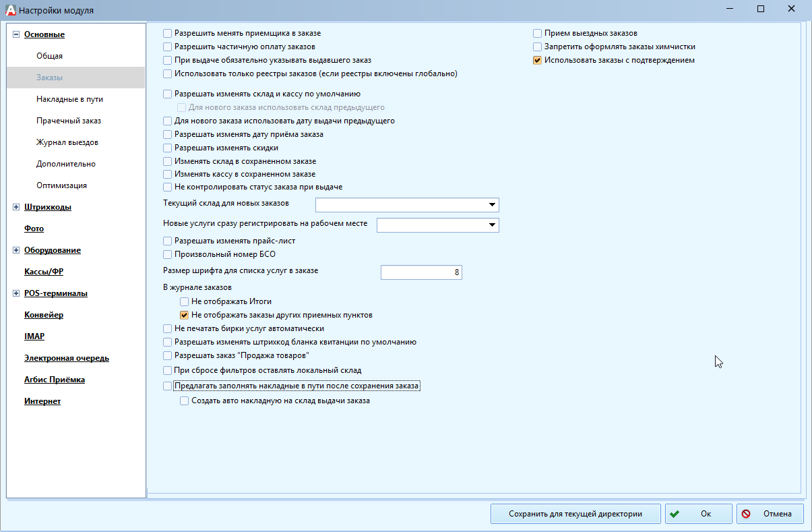812x532 pixels.
Task: Click the red prohibition icon on Отмена button
Action: (x=746, y=514)
